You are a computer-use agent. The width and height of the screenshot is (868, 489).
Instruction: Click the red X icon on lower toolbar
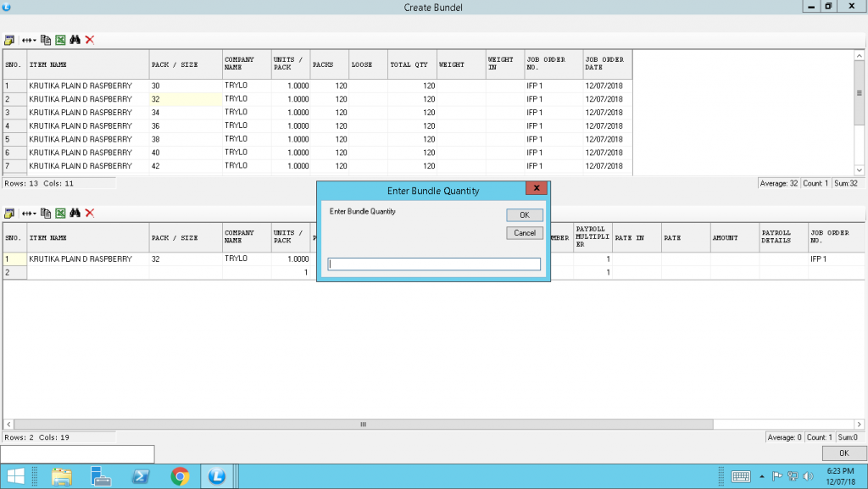89,214
